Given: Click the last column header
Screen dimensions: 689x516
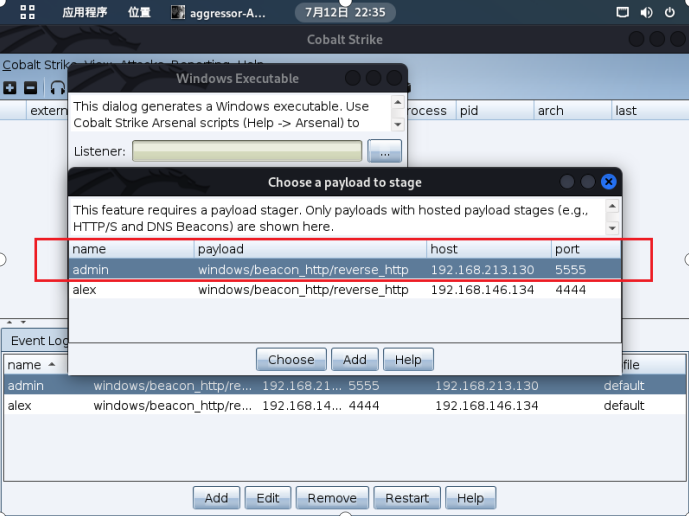Looking at the screenshot, I should pos(649,110).
